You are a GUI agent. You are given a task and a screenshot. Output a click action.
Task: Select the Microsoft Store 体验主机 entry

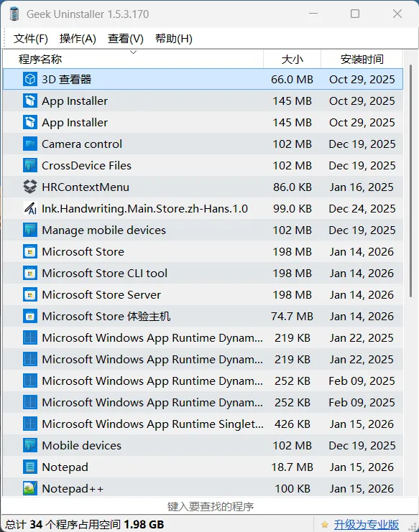pyautogui.click(x=203, y=316)
